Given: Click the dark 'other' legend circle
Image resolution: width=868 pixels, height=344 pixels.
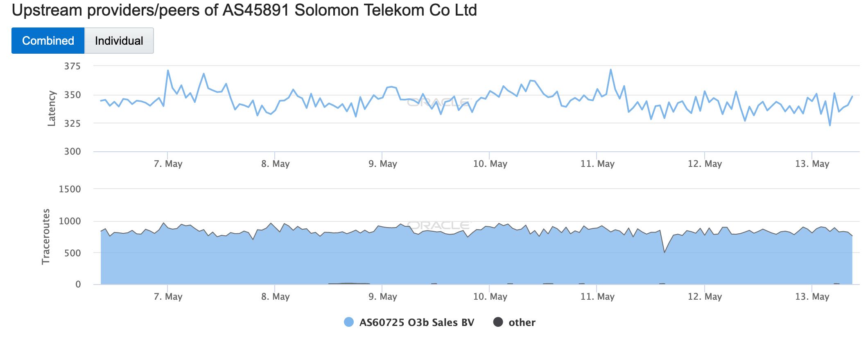Looking at the screenshot, I should pyautogui.click(x=498, y=322).
